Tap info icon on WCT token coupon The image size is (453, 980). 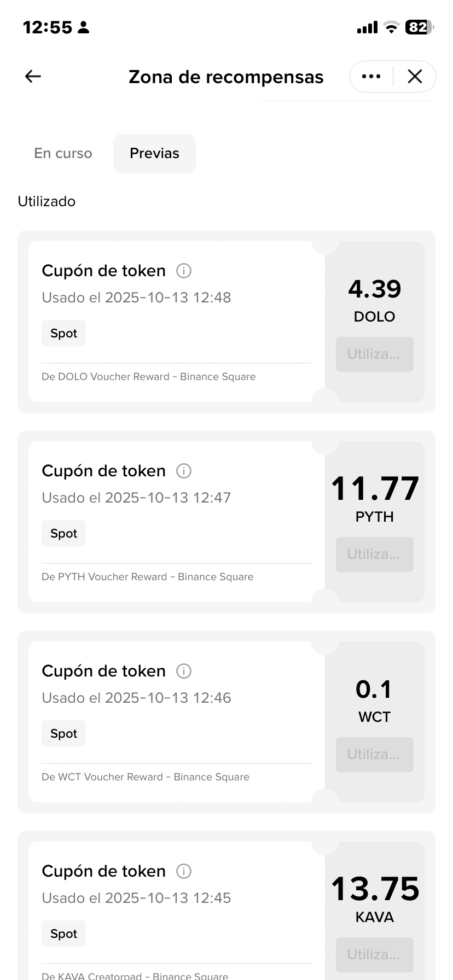coord(184,671)
